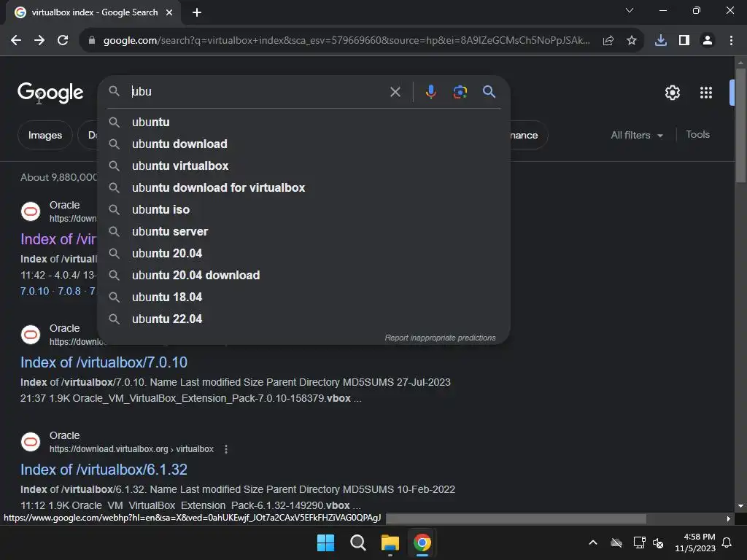Search by image with Google Lens
Viewport: 747px width, 560px height.
[460, 91]
